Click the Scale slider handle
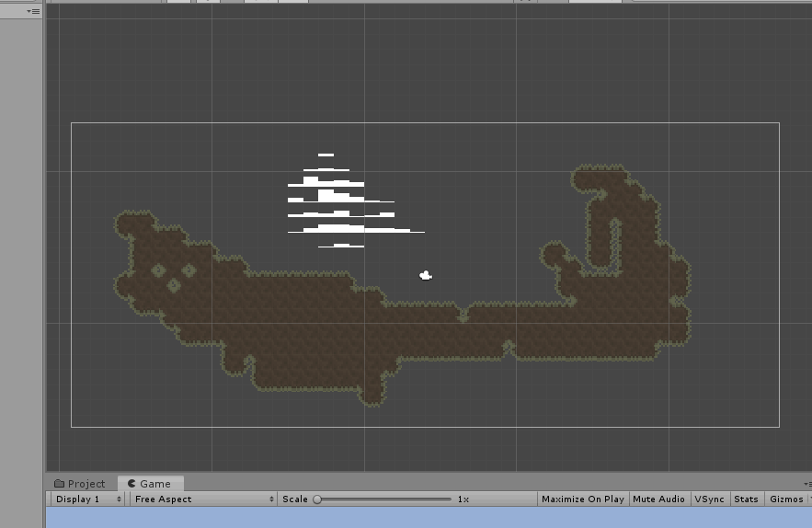The width and height of the screenshot is (812, 528). pyautogui.click(x=317, y=499)
